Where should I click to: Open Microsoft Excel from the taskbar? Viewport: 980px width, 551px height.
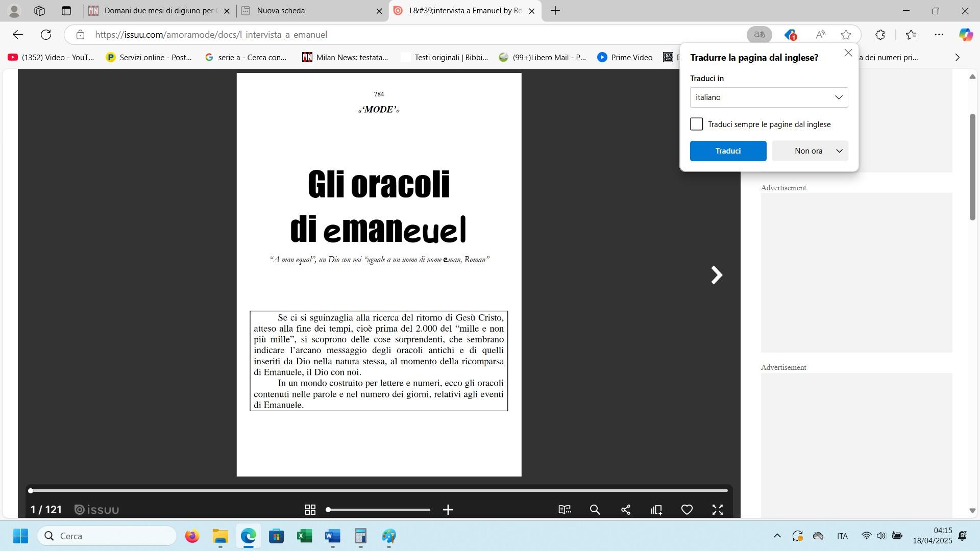click(x=304, y=536)
